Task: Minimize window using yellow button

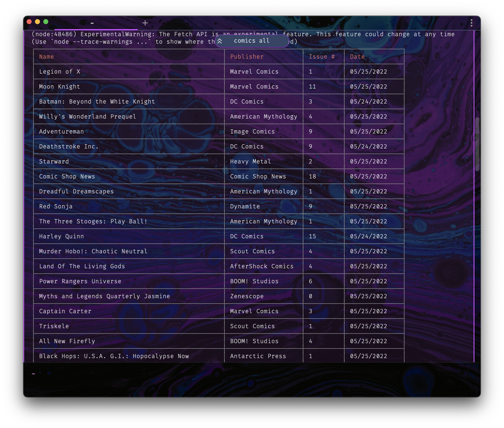Action: pos(37,22)
